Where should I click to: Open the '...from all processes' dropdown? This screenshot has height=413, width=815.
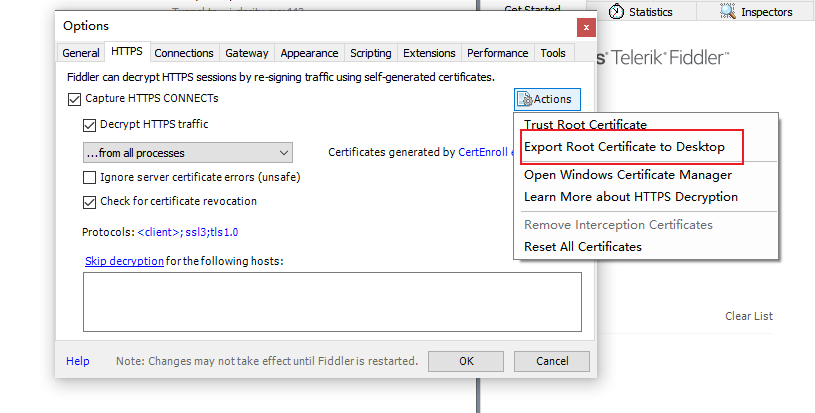click(188, 153)
